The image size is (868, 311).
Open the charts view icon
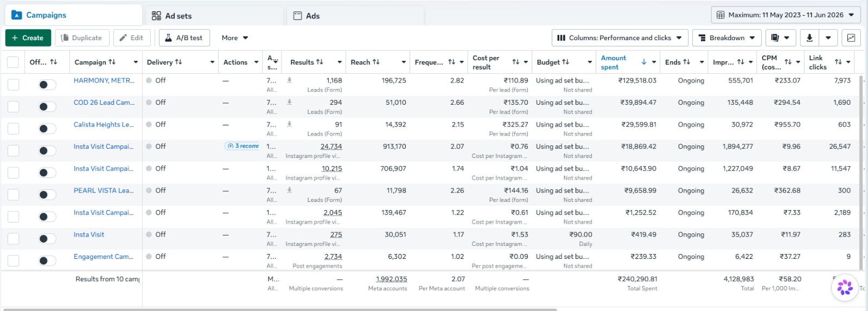pos(851,38)
